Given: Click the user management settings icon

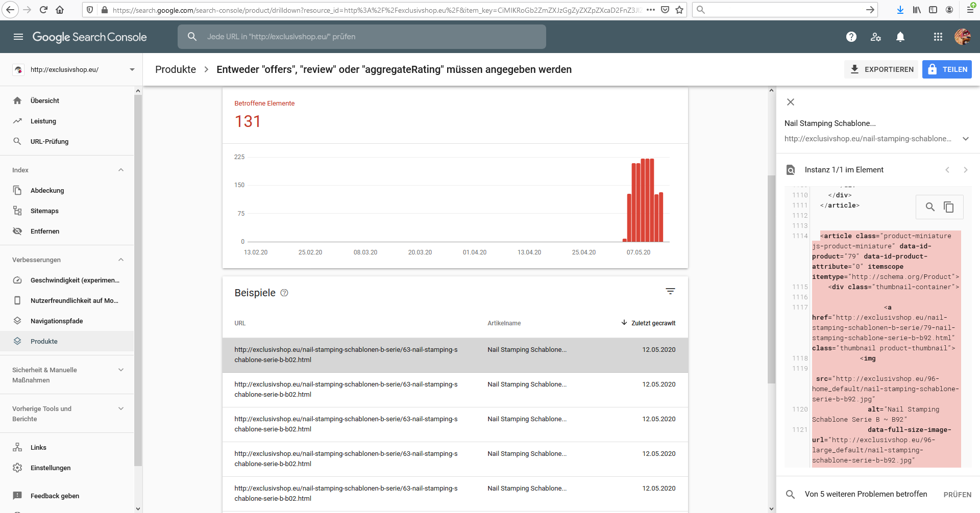Looking at the screenshot, I should click(876, 37).
